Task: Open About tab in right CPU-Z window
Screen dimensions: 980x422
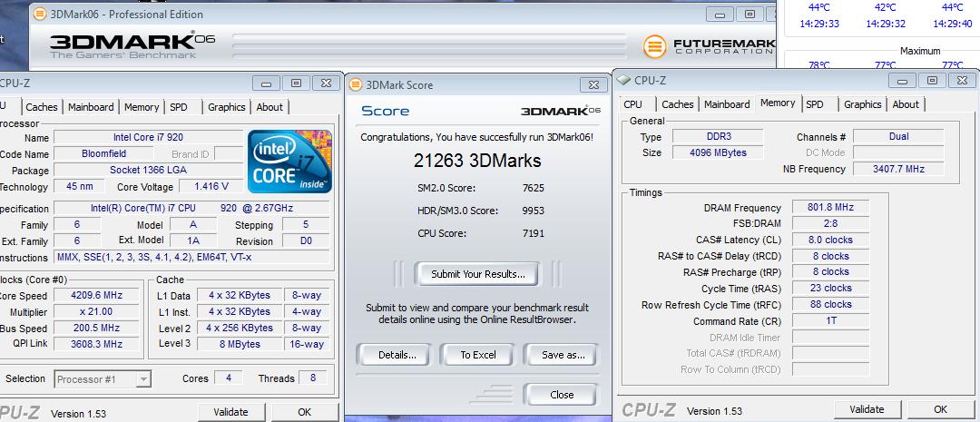Action: tap(906, 104)
